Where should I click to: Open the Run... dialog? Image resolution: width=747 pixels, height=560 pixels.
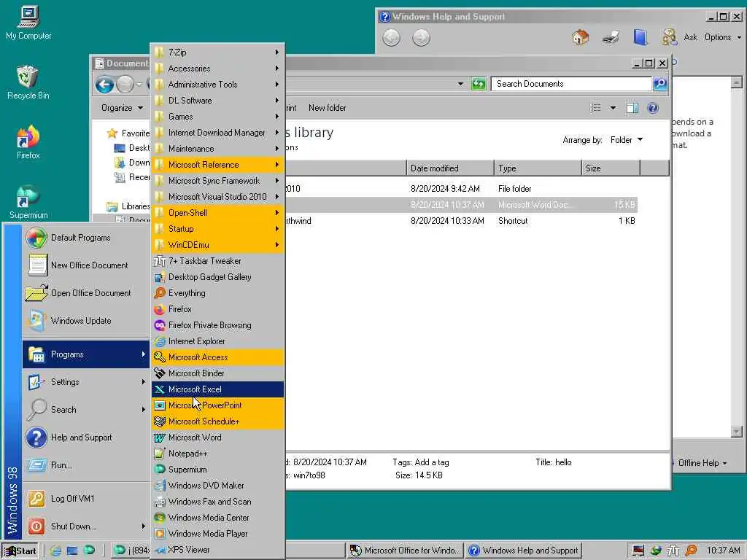point(86,464)
